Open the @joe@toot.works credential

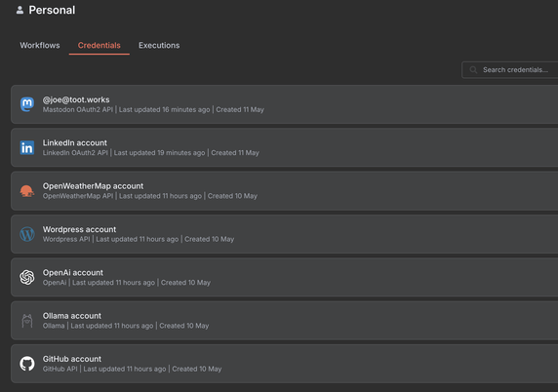coord(284,104)
